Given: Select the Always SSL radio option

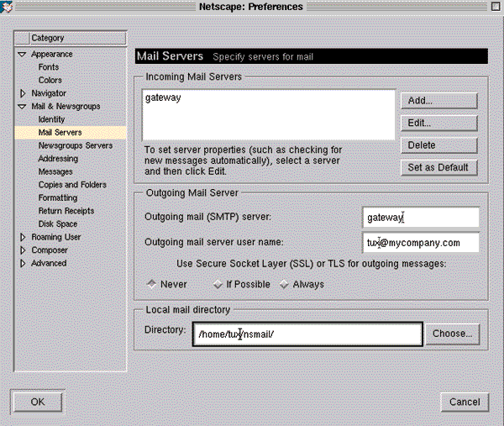Looking at the screenshot, I should coord(284,284).
